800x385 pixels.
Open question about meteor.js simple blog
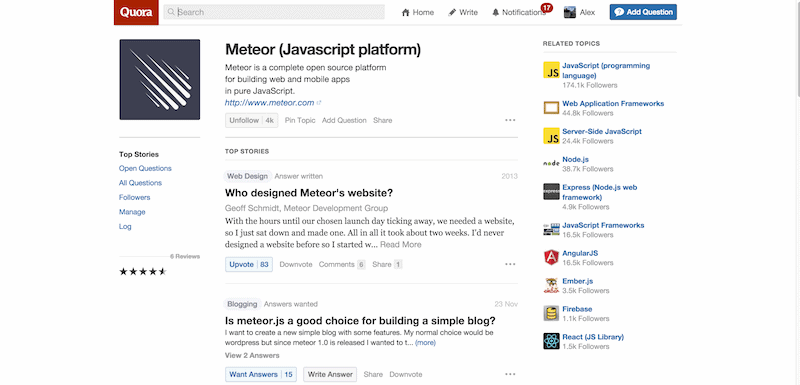[x=360, y=321]
